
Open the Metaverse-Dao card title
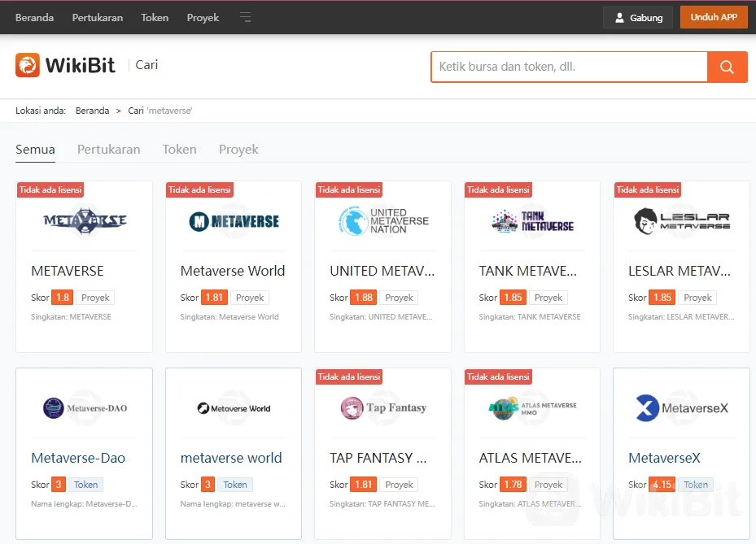(78, 458)
